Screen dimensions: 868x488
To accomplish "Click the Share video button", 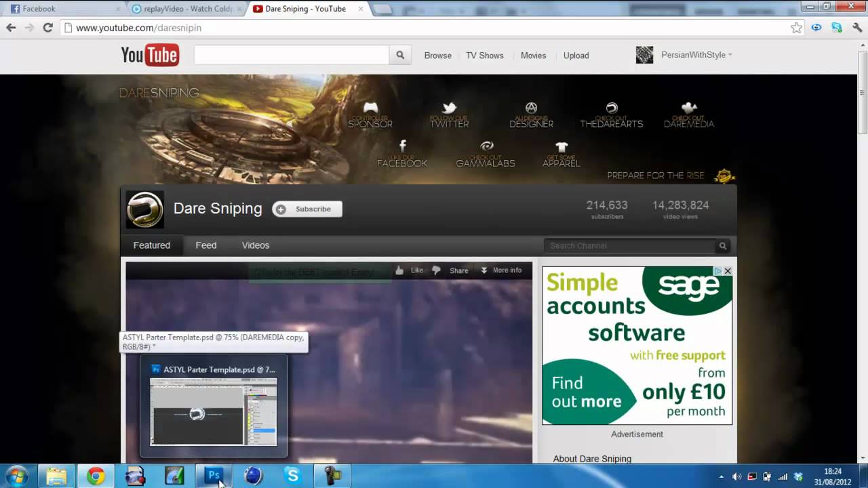I will tap(459, 270).
